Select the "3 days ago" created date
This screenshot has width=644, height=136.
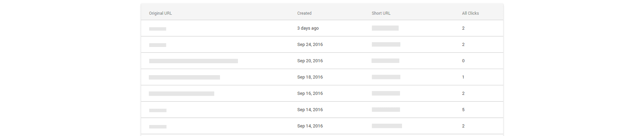click(308, 28)
